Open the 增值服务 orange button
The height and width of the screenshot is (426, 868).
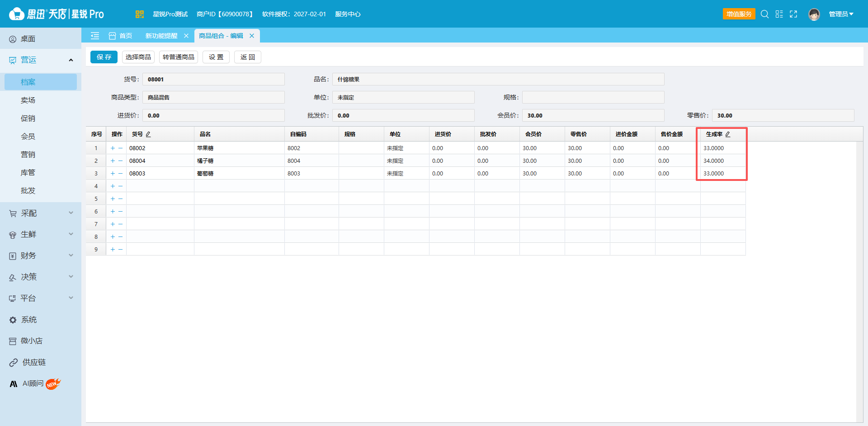(739, 14)
